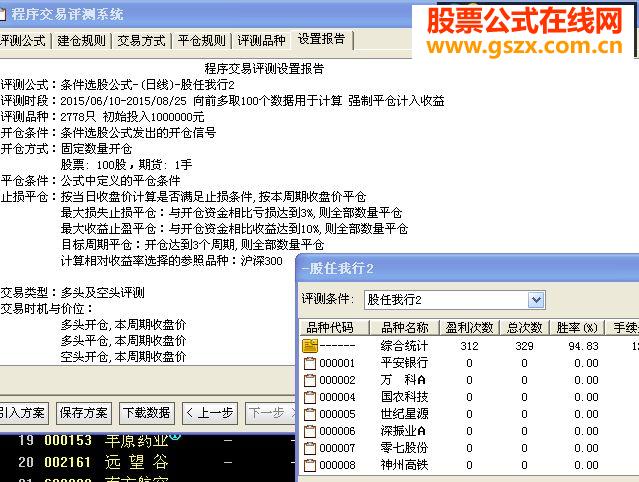Click the 综合统计 summary folder icon
The image size is (639, 482).
click(310, 346)
